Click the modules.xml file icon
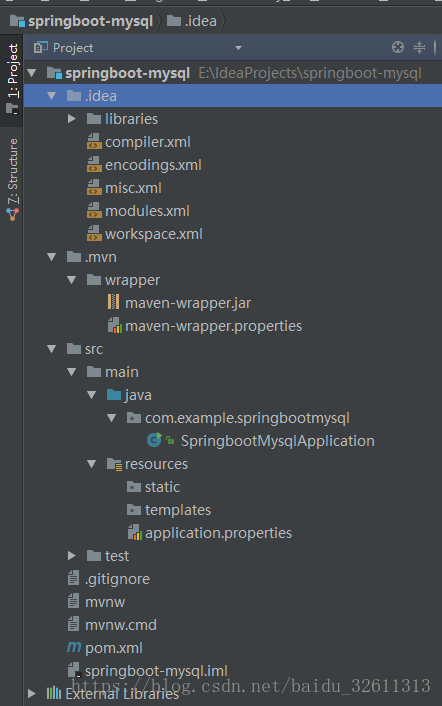Viewport: 442px width, 706px height. pyautogui.click(x=94, y=210)
